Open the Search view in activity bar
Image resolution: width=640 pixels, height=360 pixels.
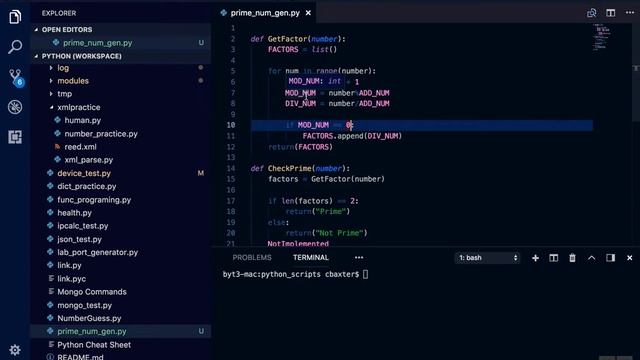[x=15, y=47]
